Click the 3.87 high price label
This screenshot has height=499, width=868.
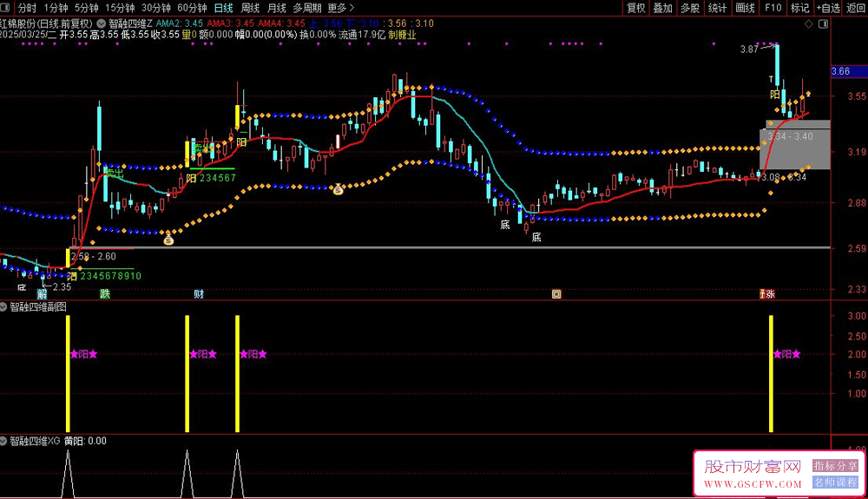click(749, 49)
